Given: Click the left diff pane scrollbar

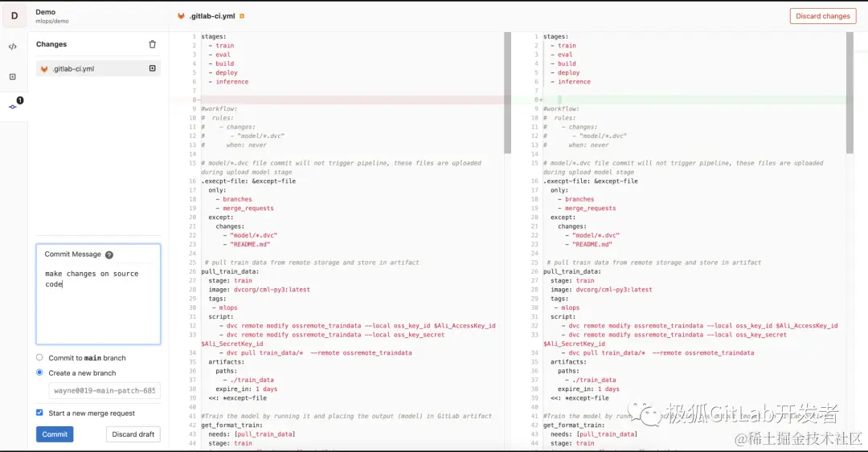Looking at the screenshot, I should tap(507, 93).
